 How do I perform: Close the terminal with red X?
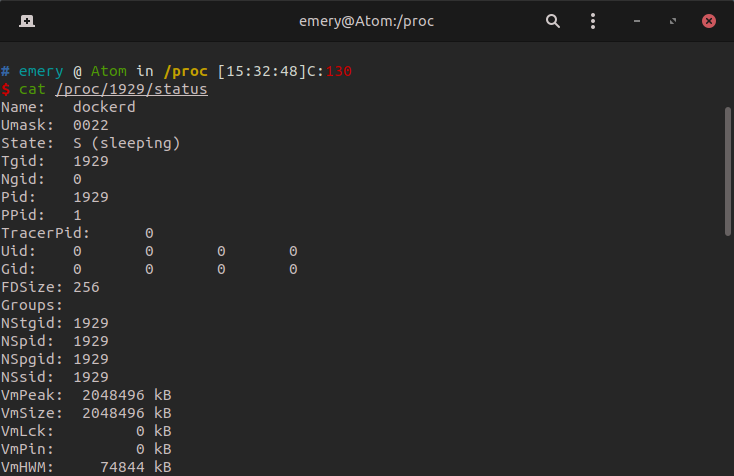click(708, 21)
